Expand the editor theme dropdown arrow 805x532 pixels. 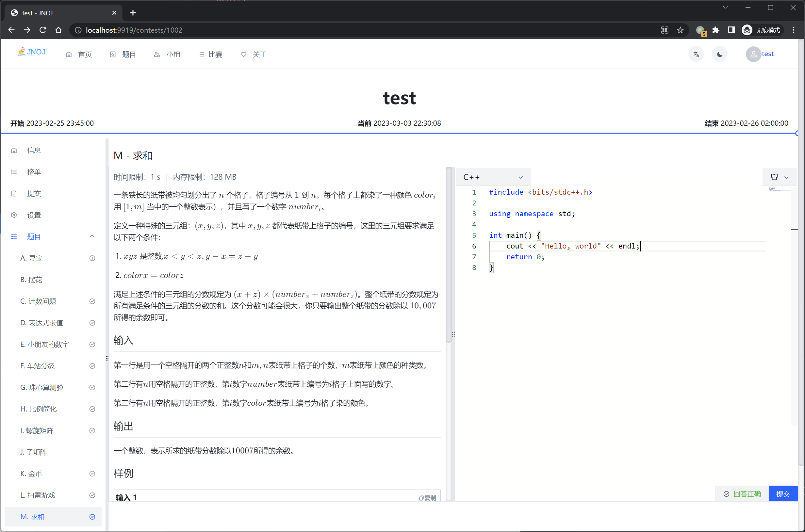pyautogui.click(x=786, y=177)
